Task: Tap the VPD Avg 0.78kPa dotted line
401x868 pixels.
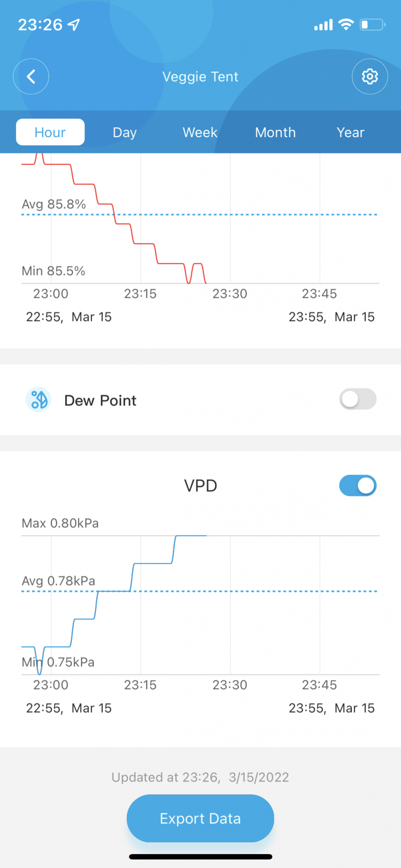Action: 199,591
